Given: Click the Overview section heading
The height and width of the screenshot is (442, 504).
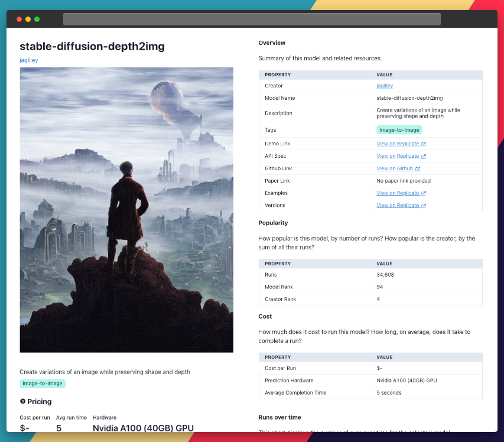Looking at the screenshot, I should coord(272,43).
